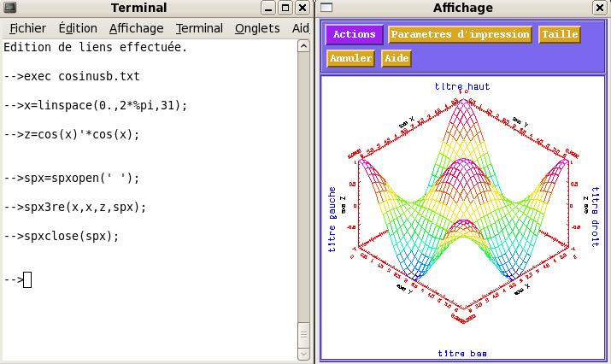Screen dimensions: 611x364
Task: Open the Affichage menu in Terminal
Action: pyautogui.click(x=136, y=28)
